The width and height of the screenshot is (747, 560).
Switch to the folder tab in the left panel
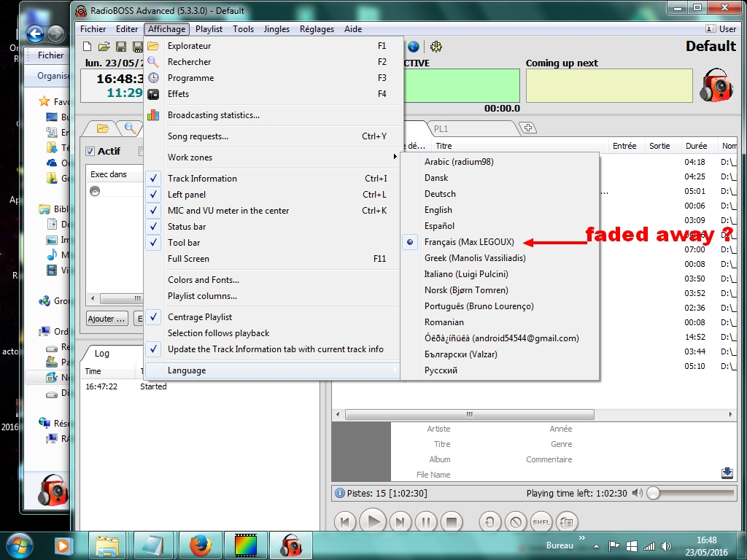pos(102,128)
